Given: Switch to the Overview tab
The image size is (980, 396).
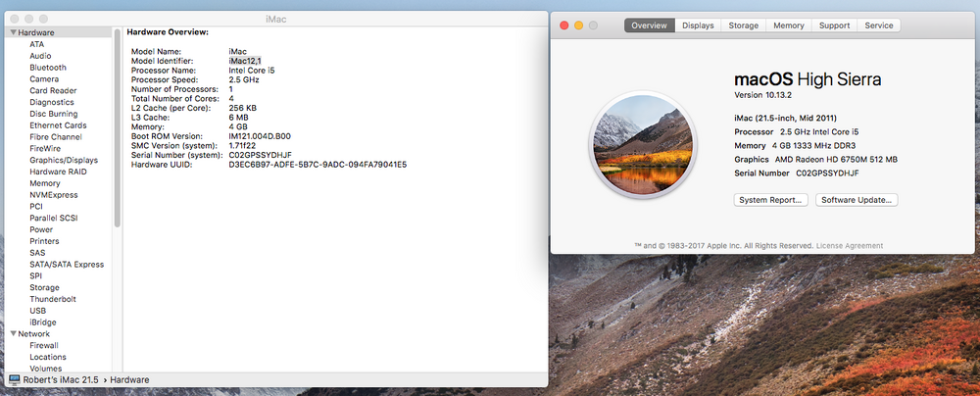Looking at the screenshot, I should 650,25.
